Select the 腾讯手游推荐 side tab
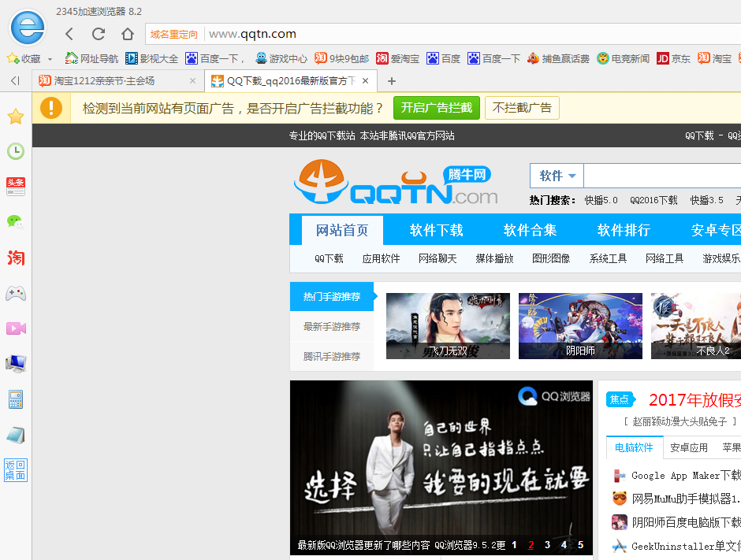 pyautogui.click(x=332, y=357)
